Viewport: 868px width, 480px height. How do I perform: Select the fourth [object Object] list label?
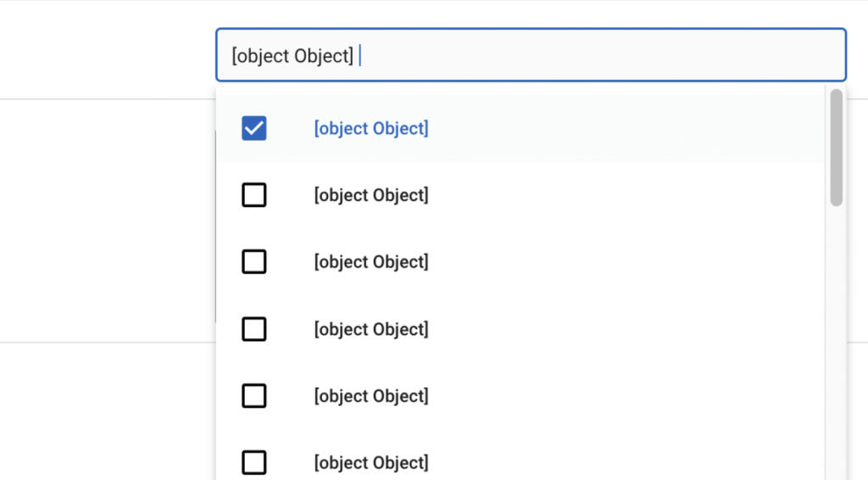[371, 329]
